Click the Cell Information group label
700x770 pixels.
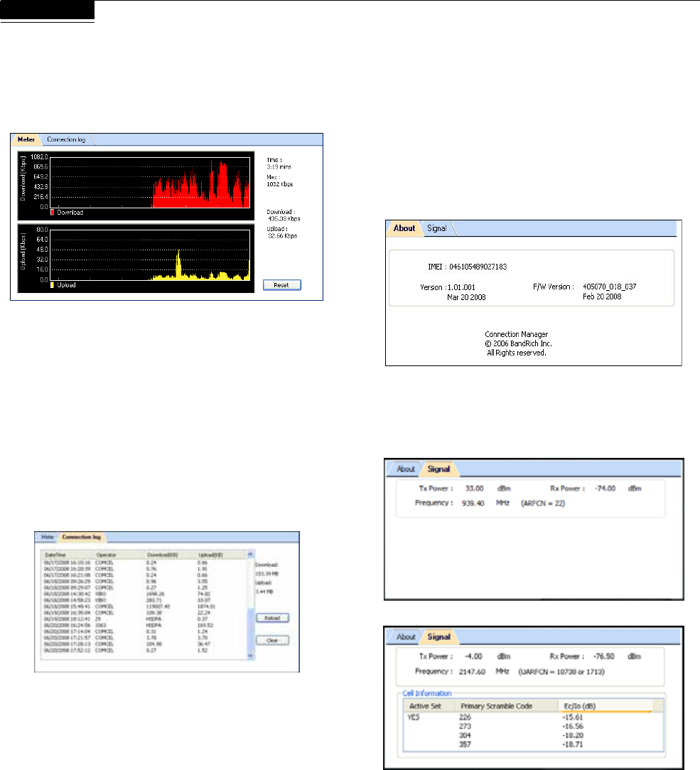point(426,693)
